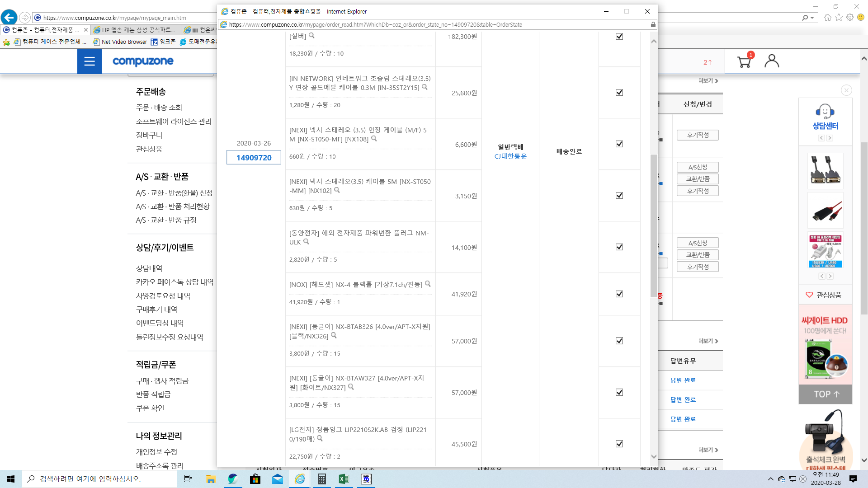
Task: Open Microsoft Store from taskbar
Action: (255, 479)
